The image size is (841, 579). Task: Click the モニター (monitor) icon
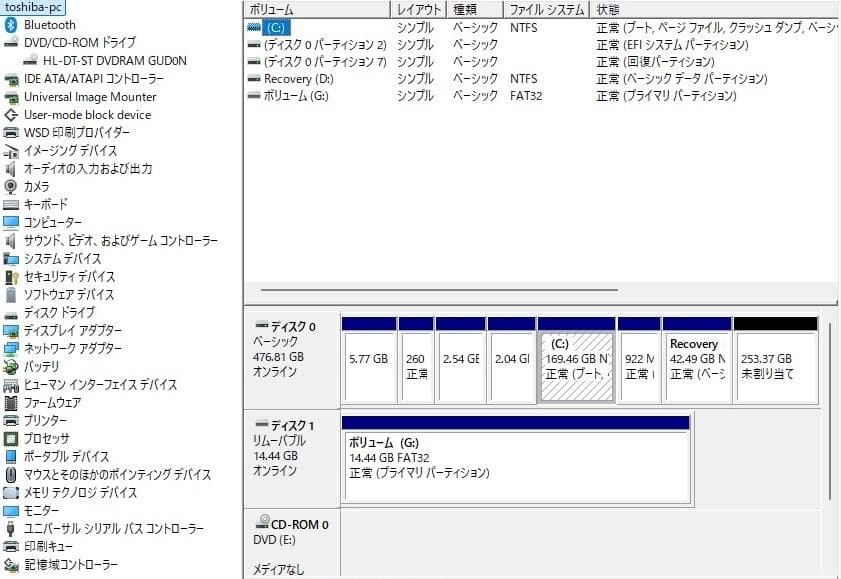10,510
